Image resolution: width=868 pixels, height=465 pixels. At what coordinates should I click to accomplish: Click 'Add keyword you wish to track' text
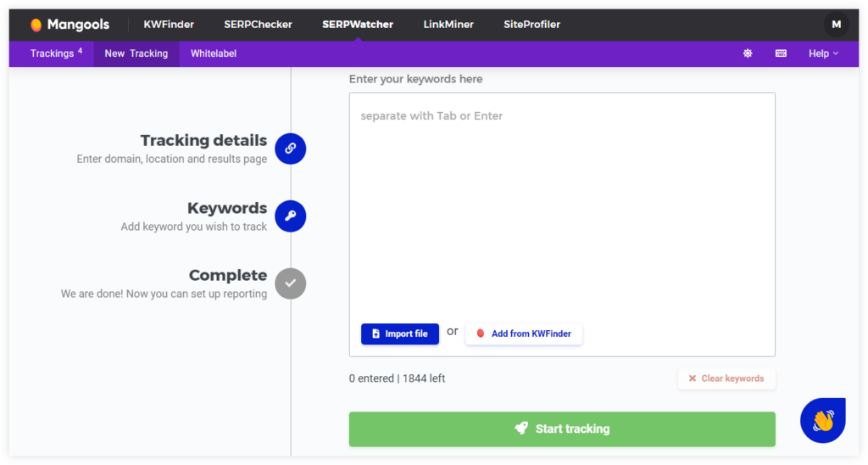coord(194,227)
